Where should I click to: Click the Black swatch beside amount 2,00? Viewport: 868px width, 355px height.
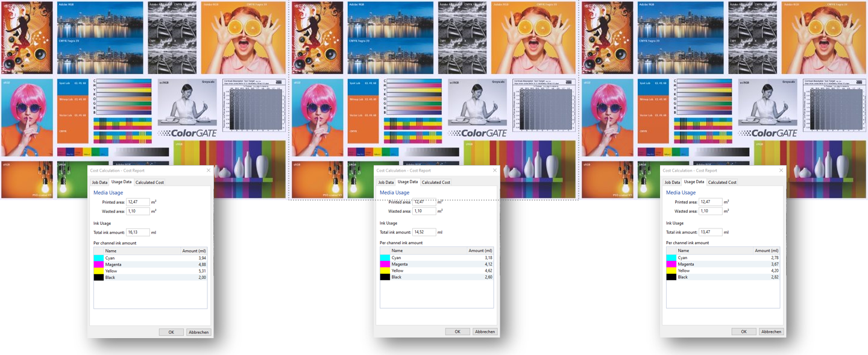(x=98, y=277)
